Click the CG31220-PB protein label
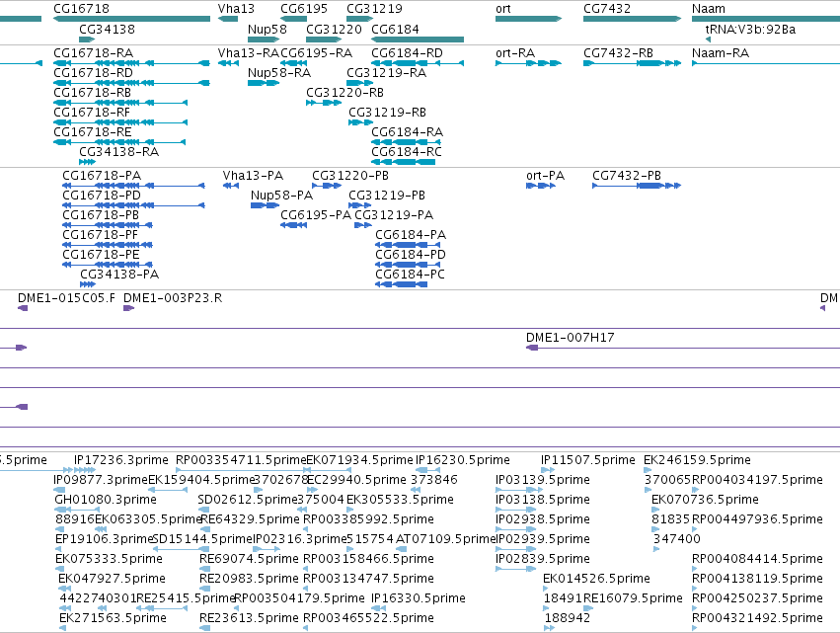 (350, 175)
